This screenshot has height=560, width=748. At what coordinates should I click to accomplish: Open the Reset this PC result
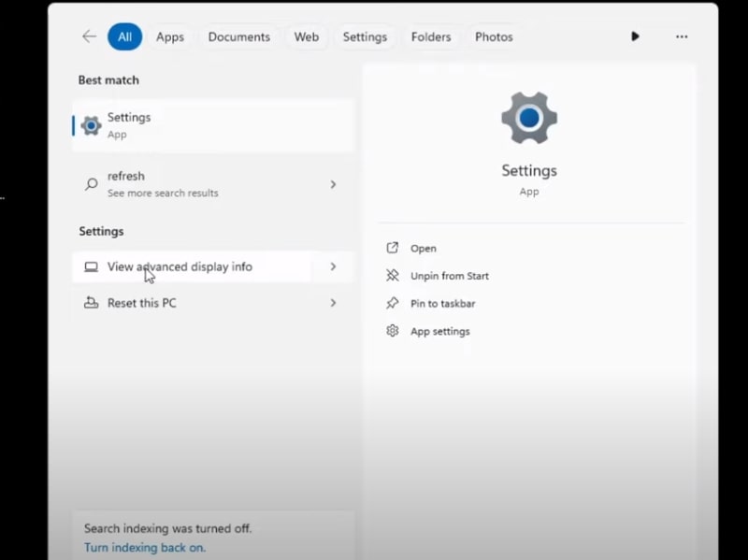[x=141, y=303]
